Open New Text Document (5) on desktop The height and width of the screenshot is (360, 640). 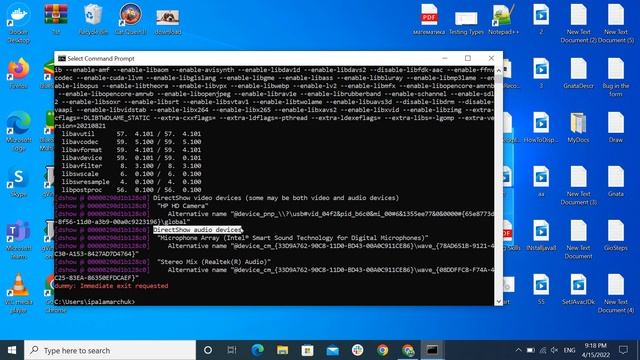(x=616, y=24)
